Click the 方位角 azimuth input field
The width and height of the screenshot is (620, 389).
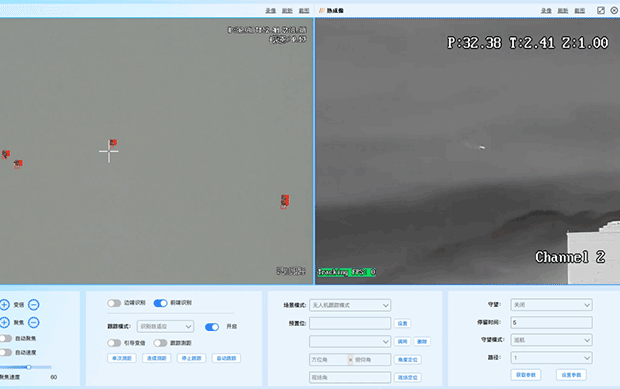click(x=328, y=360)
